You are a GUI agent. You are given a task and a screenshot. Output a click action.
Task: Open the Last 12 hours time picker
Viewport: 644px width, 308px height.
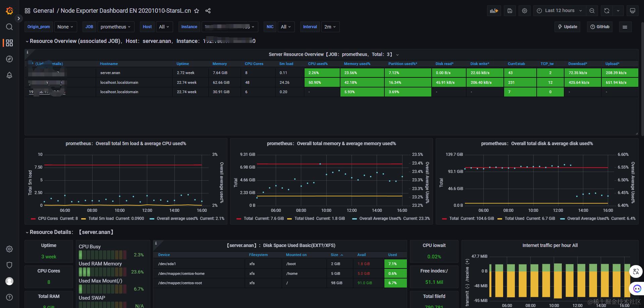coord(559,11)
